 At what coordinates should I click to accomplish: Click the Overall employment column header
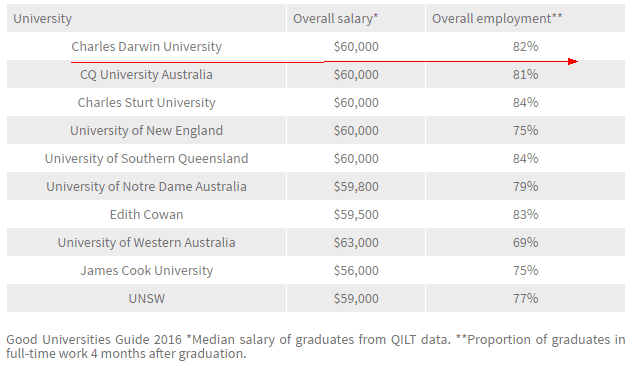[525, 18]
